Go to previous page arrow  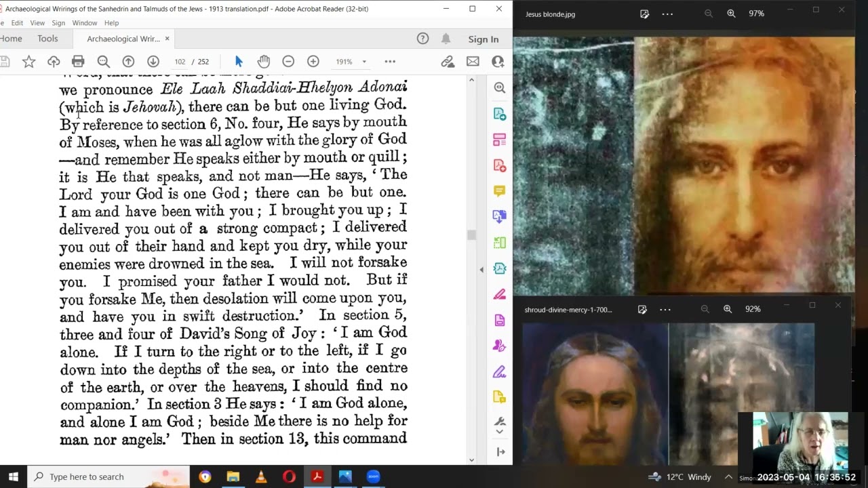pyautogui.click(x=128, y=62)
